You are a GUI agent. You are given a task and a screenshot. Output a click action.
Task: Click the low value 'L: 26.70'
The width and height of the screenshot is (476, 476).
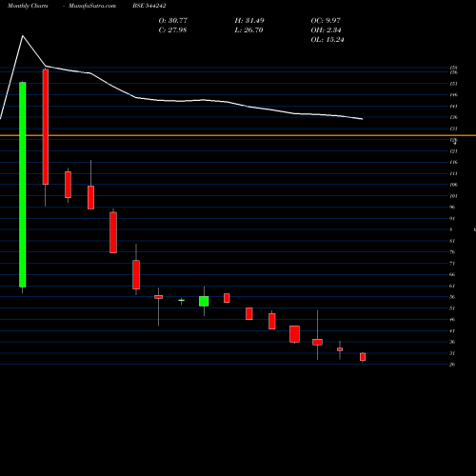tap(248, 30)
